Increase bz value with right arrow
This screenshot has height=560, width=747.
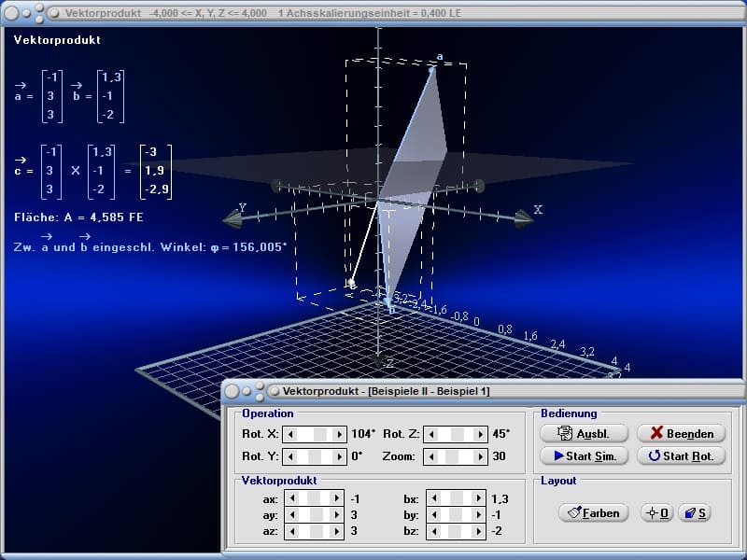480,531
